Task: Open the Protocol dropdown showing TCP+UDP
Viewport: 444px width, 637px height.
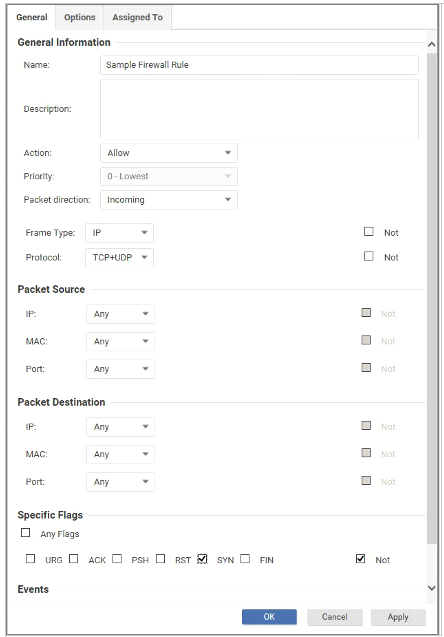Action: point(119,258)
